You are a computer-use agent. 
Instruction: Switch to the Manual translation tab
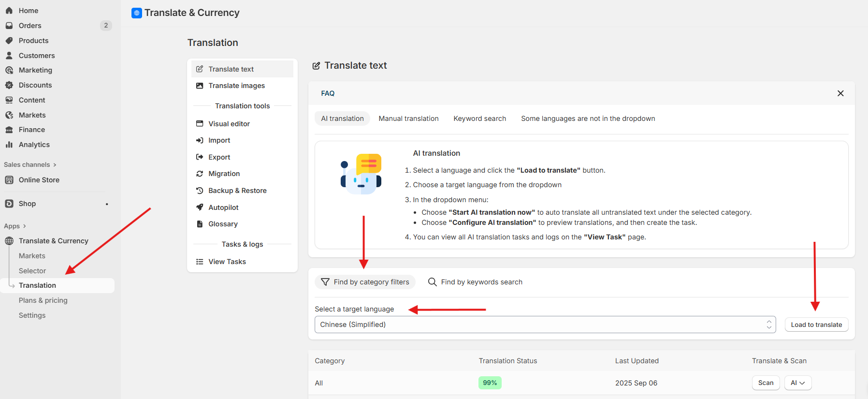[x=408, y=118]
